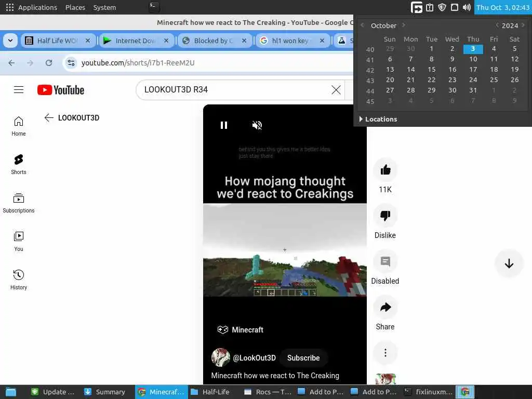The height and width of the screenshot is (399, 532).
Task: Open Home in YouTube sidebar
Action: pos(19,126)
